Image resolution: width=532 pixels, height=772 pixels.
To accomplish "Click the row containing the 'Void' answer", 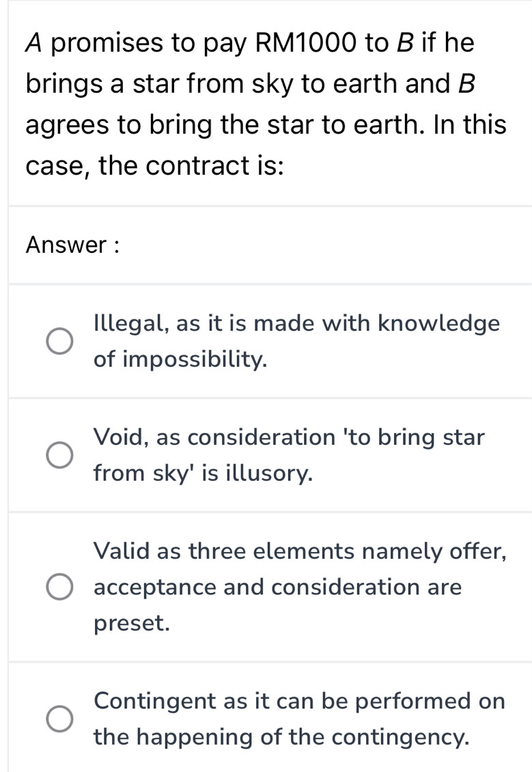I will 273,455.
